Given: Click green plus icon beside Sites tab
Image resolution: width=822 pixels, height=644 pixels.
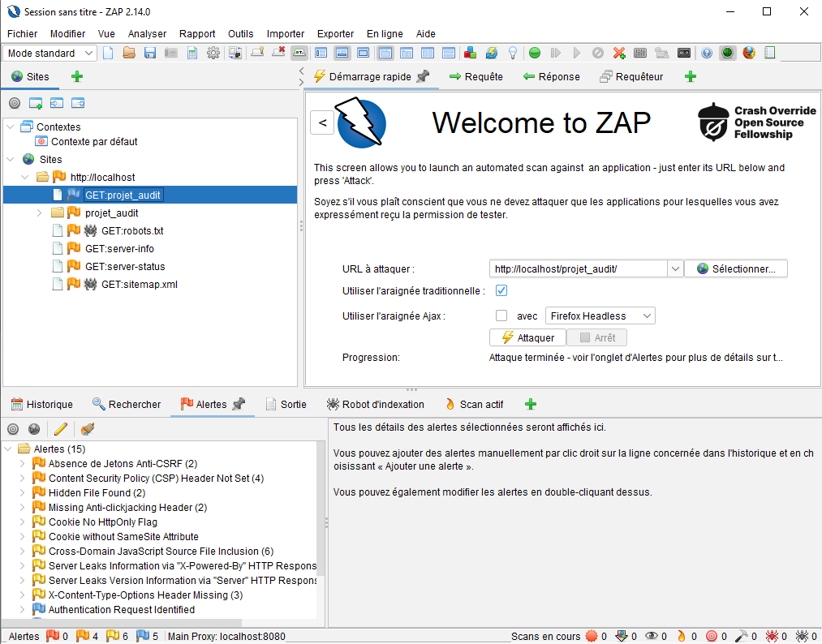Looking at the screenshot, I should point(77,77).
